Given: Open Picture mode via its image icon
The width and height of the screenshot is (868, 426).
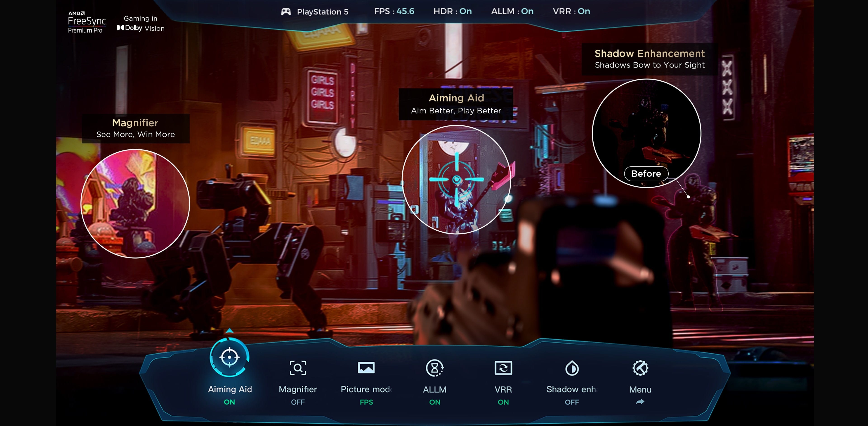Looking at the screenshot, I should click(x=367, y=368).
